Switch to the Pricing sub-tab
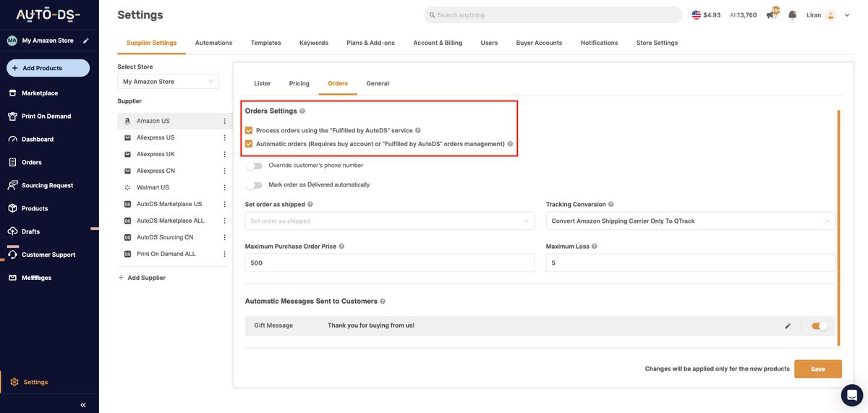The image size is (868, 413). (299, 84)
